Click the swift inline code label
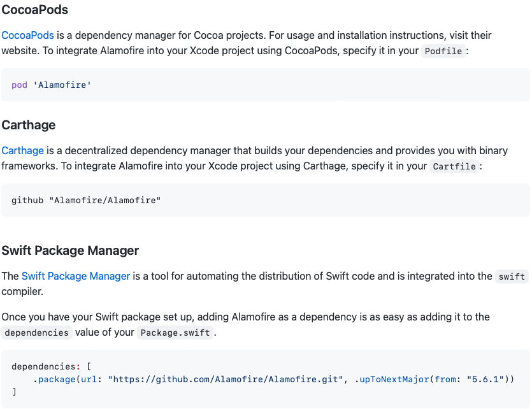The height and width of the screenshot is (409, 532). coord(512,276)
